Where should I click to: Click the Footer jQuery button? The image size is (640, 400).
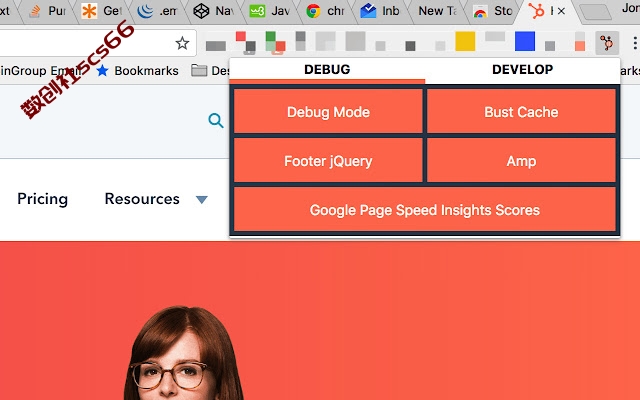pos(328,160)
